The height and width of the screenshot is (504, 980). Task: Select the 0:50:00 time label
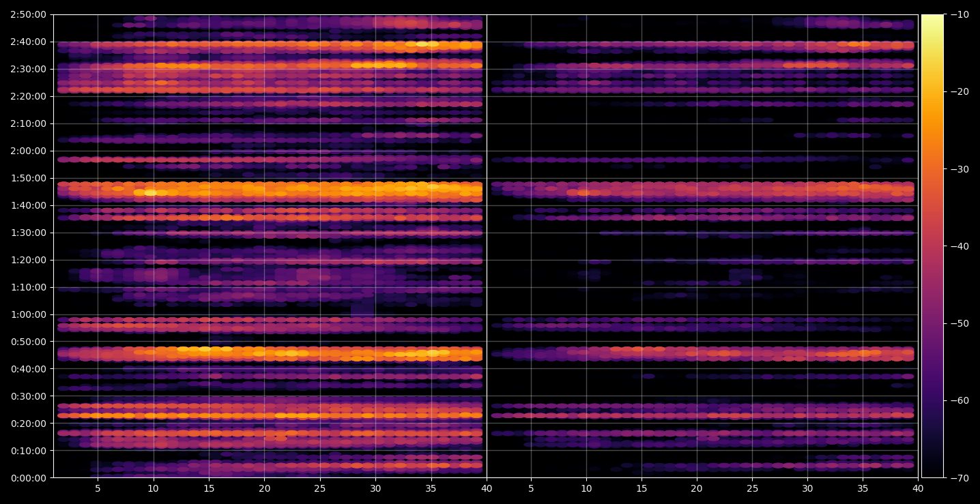pyautogui.click(x=28, y=342)
